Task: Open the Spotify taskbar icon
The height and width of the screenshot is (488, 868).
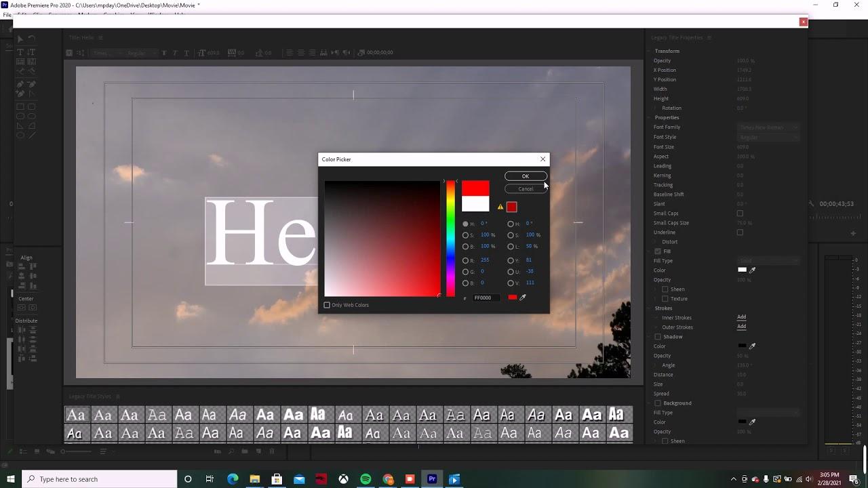Action: coord(366,479)
